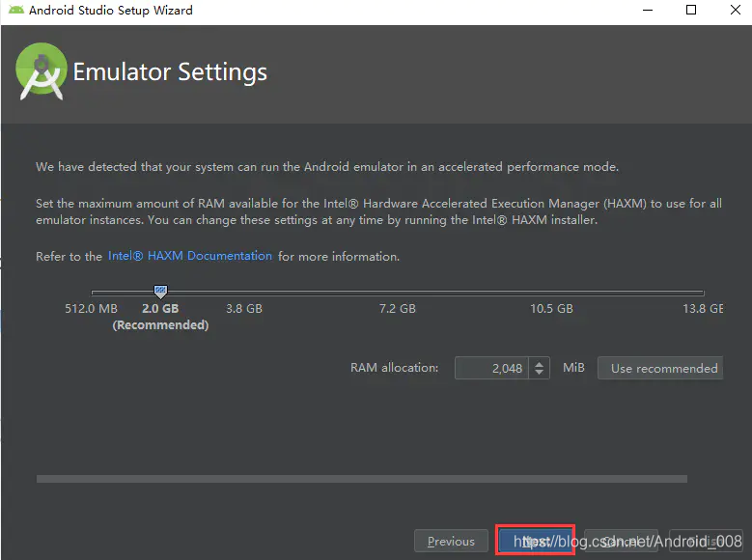This screenshot has width=752, height=560.
Task: Minimize the Setup Wizard window
Action: (x=648, y=10)
